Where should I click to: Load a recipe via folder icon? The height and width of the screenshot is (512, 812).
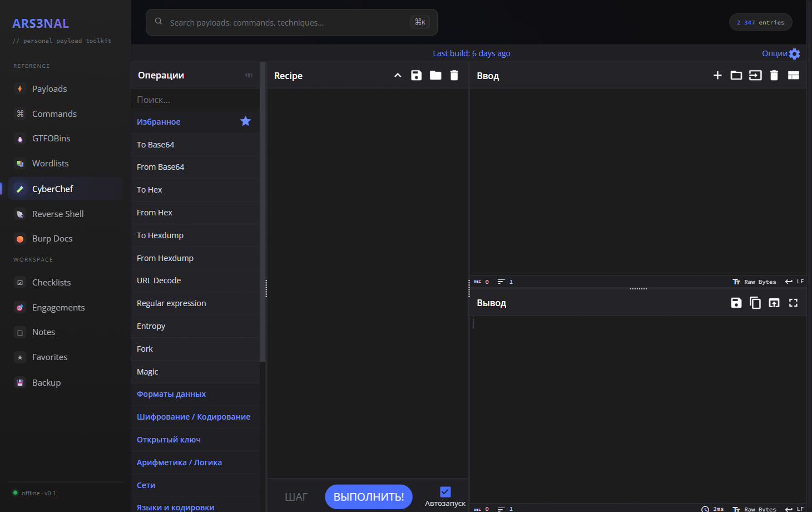[435, 75]
